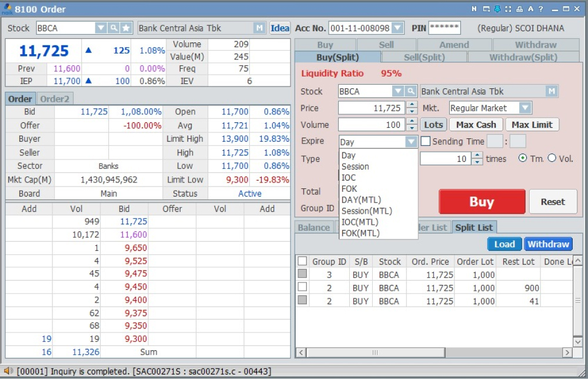Click the star favorite icon beside Stock
The height and width of the screenshot is (379, 588).
click(126, 28)
